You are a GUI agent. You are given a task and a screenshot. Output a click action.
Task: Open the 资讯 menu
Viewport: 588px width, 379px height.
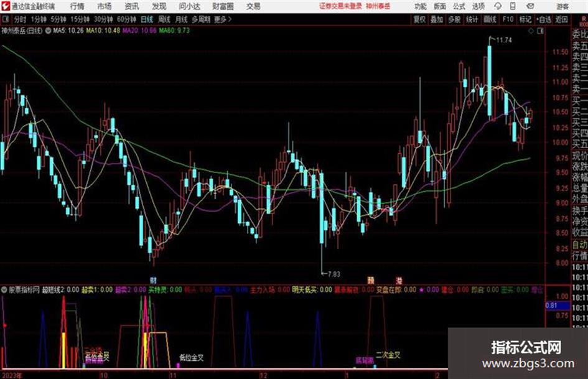point(131,6)
